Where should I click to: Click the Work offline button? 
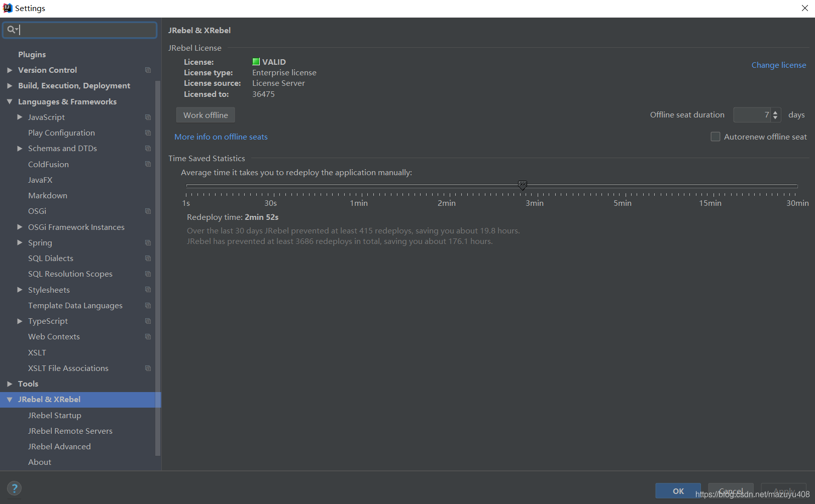pos(206,115)
